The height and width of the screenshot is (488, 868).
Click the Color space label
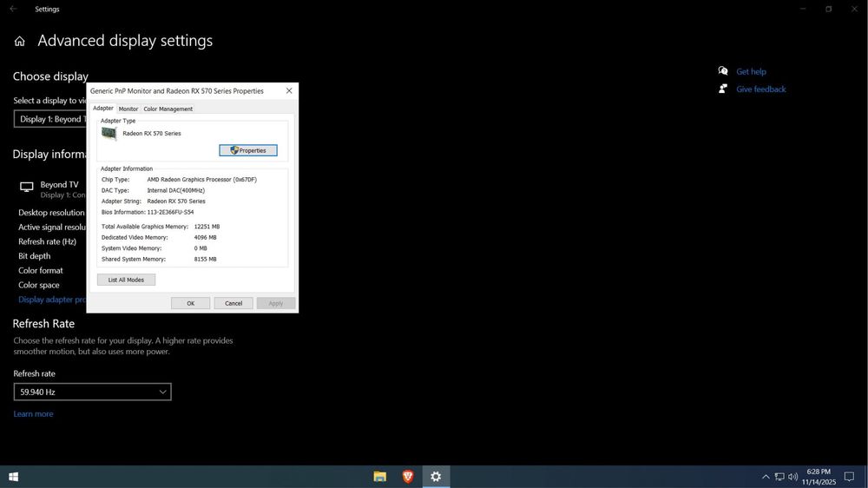[39, 285]
